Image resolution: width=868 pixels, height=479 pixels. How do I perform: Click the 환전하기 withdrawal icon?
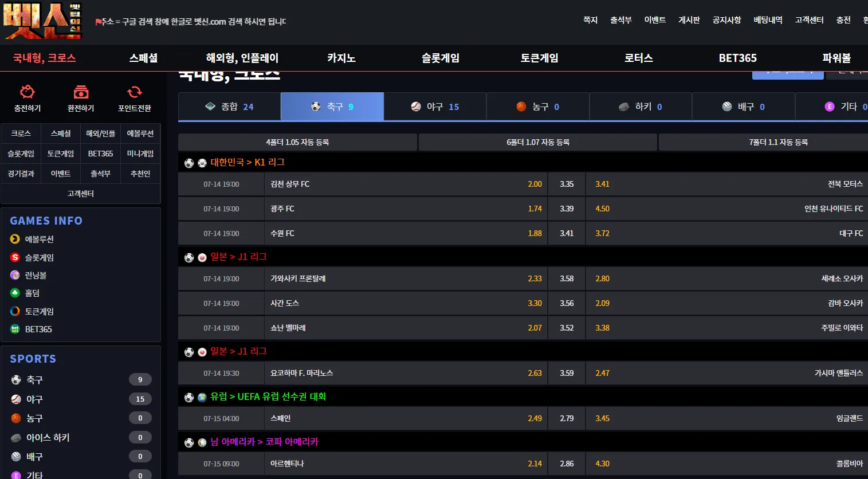[81, 92]
